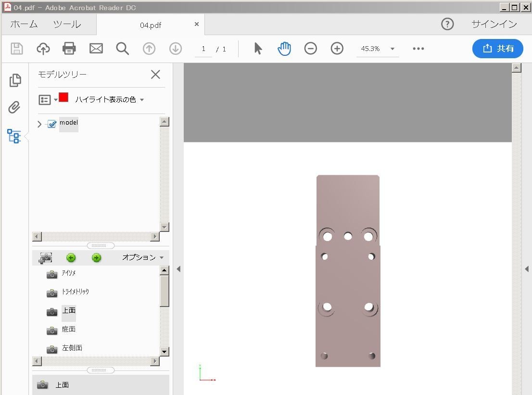Click the second green view arrow icon
The image size is (532, 395).
pyautogui.click(x=96, y=258)
